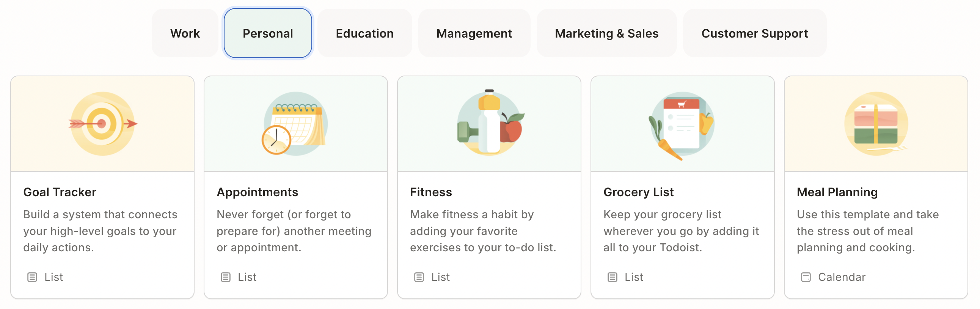Open the Customer Support tab
Screen dimensions: 980x309
coord(754,33)
